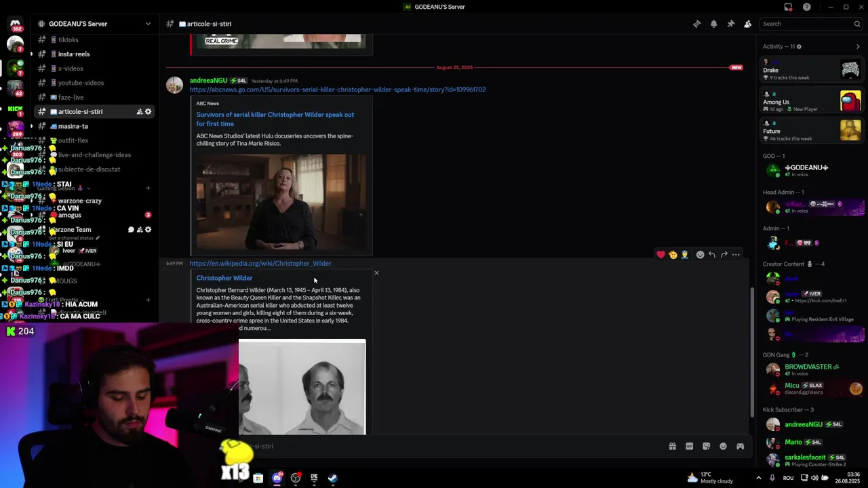The height and width of the screenshot is (488, 868).
Task: Click andreeaNGU username on the message
Action: point(208,81)
